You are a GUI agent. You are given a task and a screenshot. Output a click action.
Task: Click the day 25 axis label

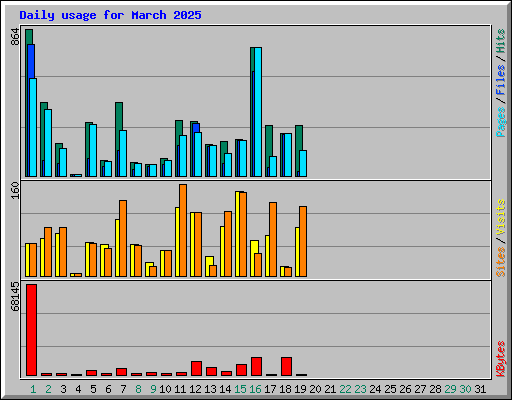tap(390, 389)
